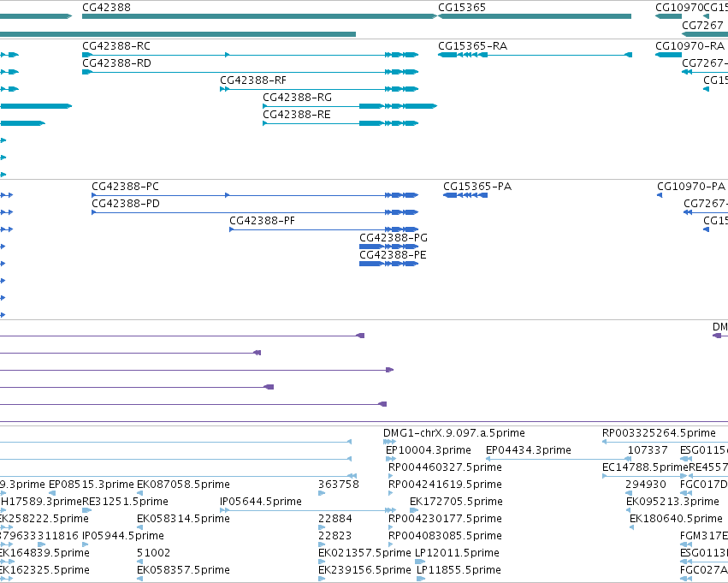The width and height of the screenshot is (728, 583).
Task: Click the CG10970-PA protein label
Action: point(691,187)
